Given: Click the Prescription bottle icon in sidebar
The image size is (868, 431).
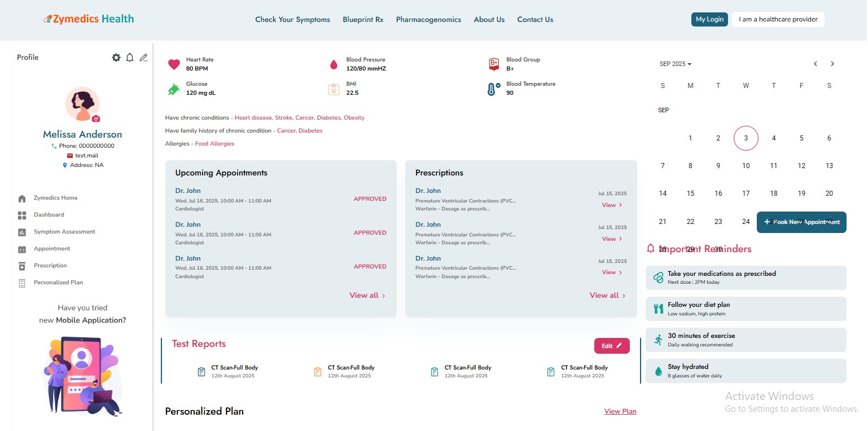Looking at the screenshot, I should tap(23, 265).
